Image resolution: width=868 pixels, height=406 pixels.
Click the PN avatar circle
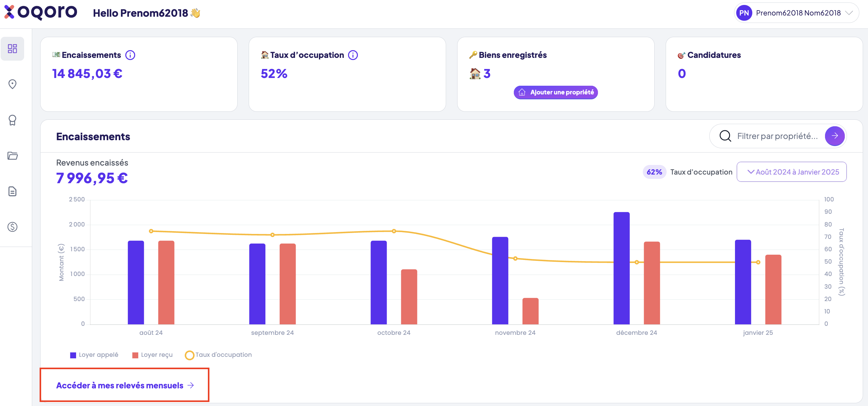744,13
